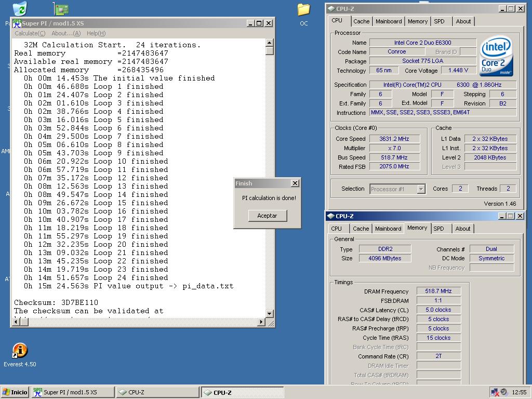Image resolution: width=532 pixels, height=399 pixels.
Task: Click the Checksum: 3D7BE110 line
Action: (x=56, y=302)
